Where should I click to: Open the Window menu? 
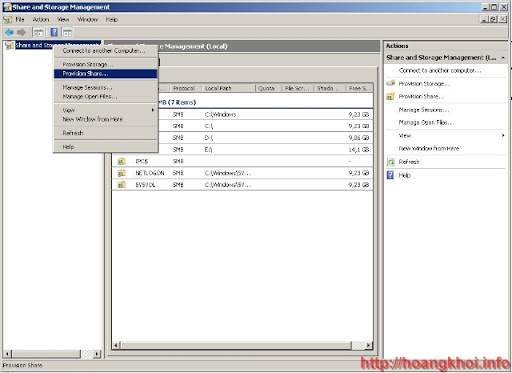(88, 20)
